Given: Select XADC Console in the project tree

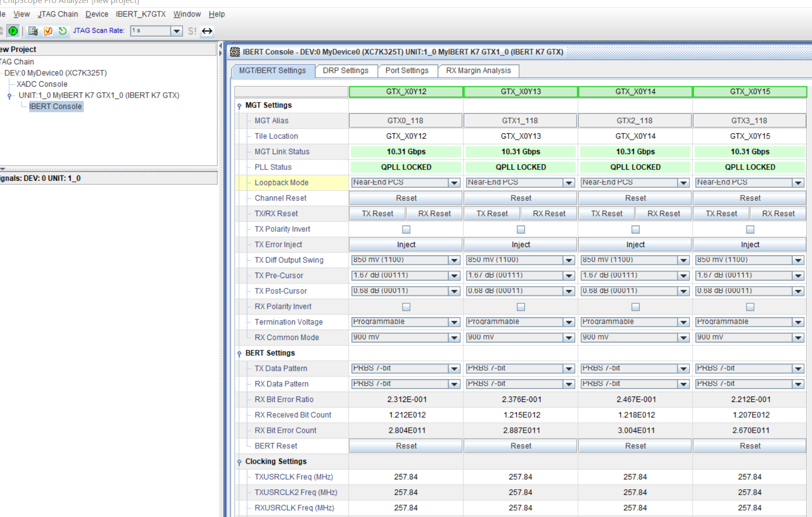Looking at the screenshot, I should pos(42,84).
